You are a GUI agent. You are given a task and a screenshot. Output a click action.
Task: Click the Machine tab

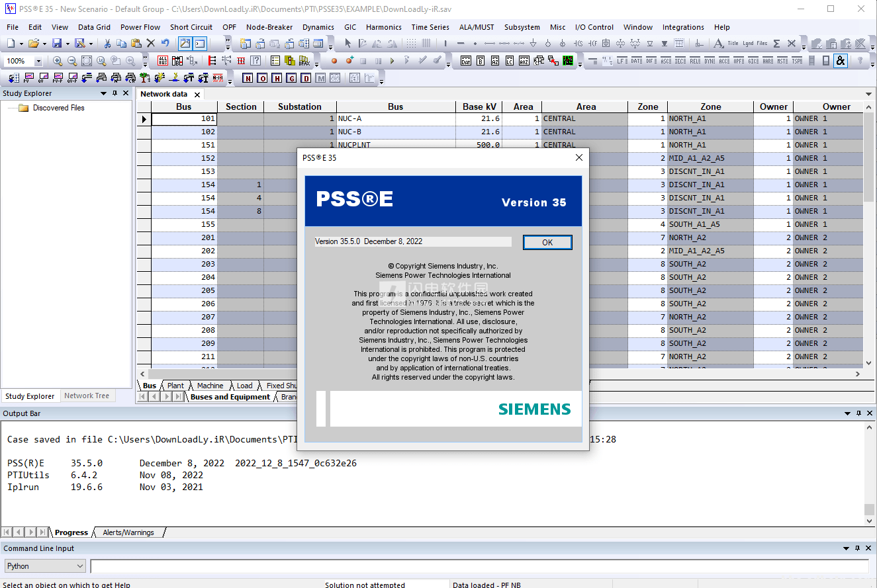tap(210, 386)
